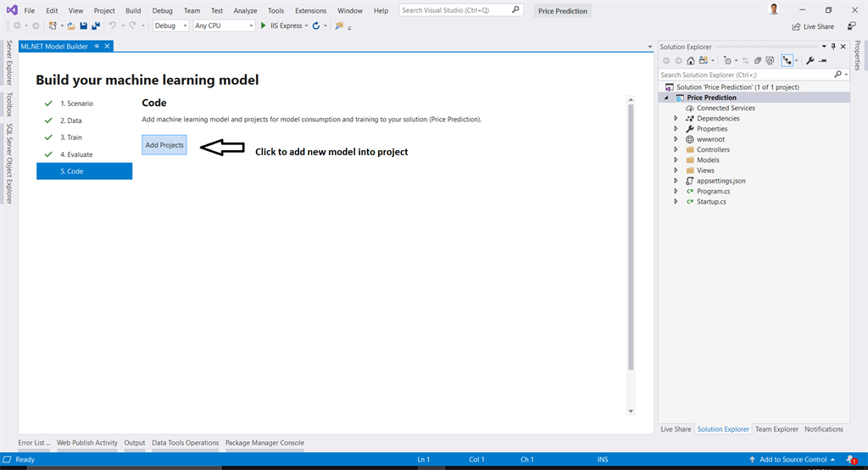Toggle Track Active Item tree icon

pos(787,60)
